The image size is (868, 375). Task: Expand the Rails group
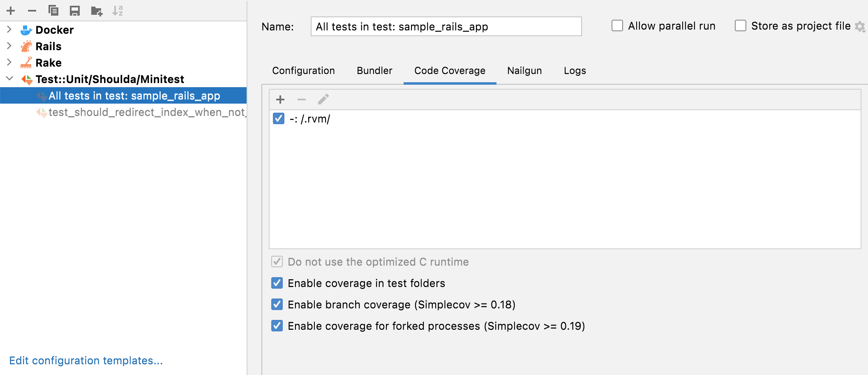pos(9,46)
